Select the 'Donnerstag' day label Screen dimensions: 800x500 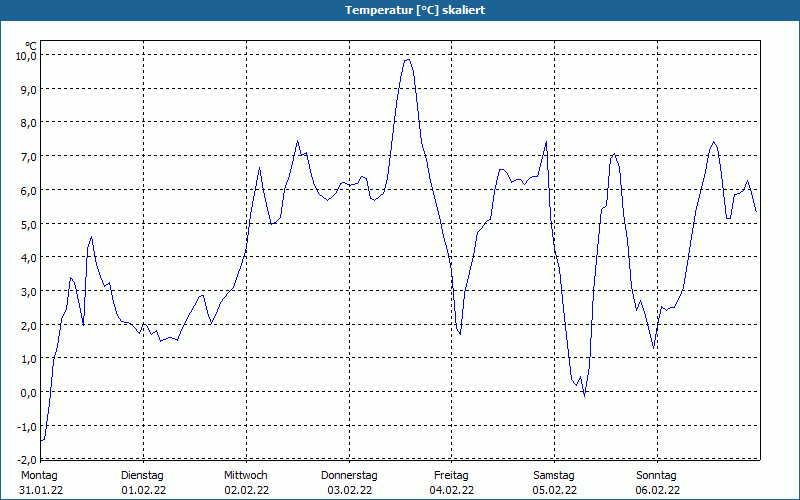pos(349,476)
